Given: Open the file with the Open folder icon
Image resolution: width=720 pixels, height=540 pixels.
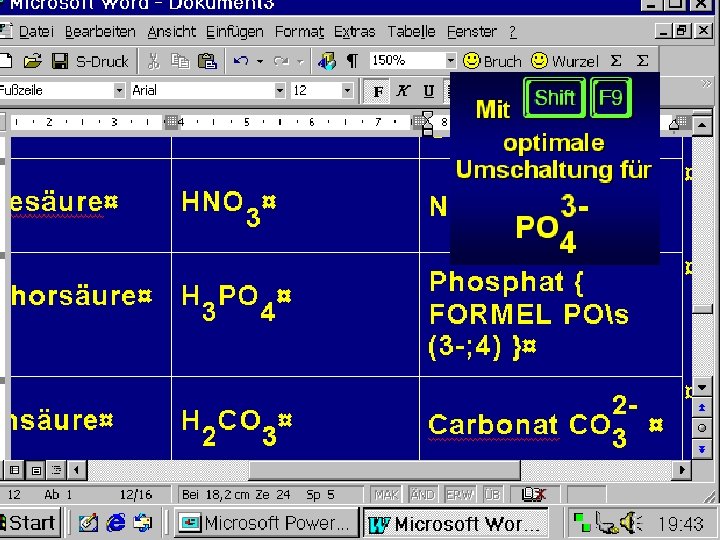Looking at the screenshot, I should coord(33,61).
